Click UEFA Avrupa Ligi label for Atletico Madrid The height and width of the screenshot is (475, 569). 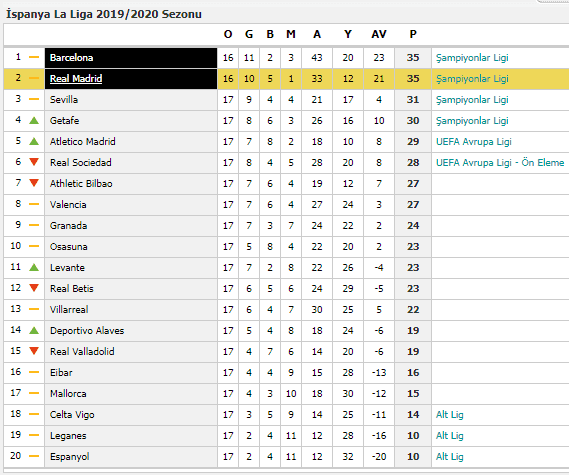474,142
